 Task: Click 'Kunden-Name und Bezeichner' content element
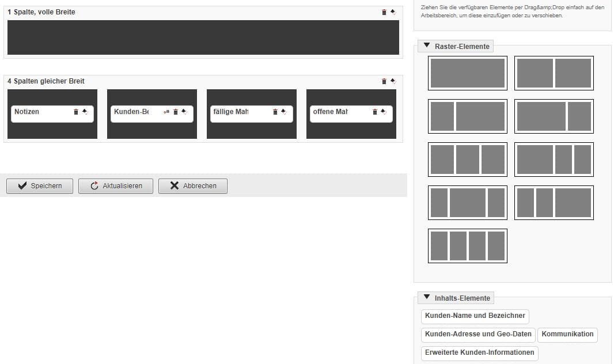475,316
